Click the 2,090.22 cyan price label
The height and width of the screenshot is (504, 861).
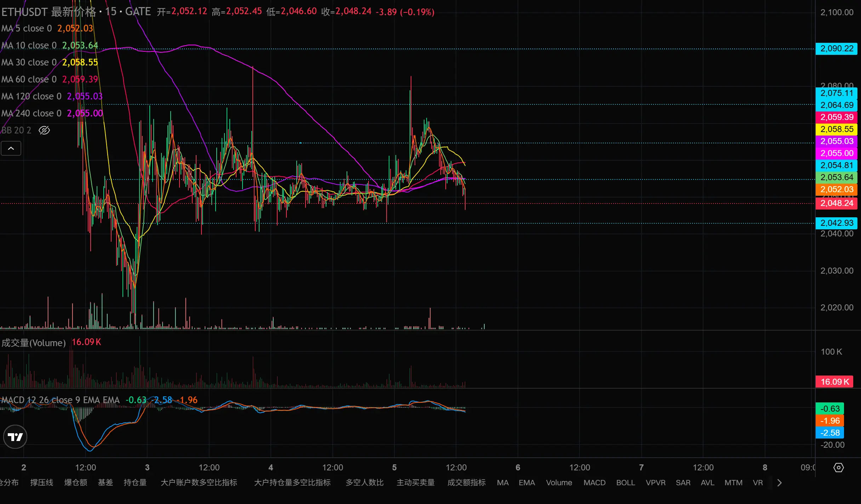(x=836, y=48)
